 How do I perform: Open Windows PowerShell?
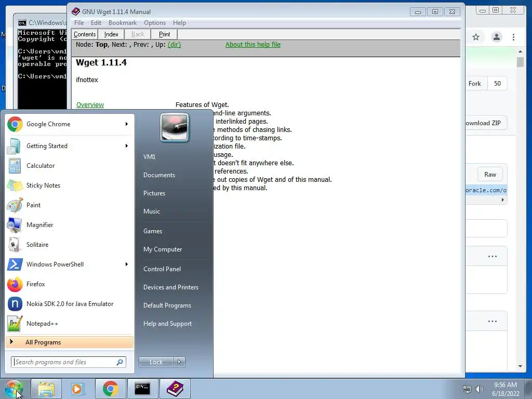[68, 264]
